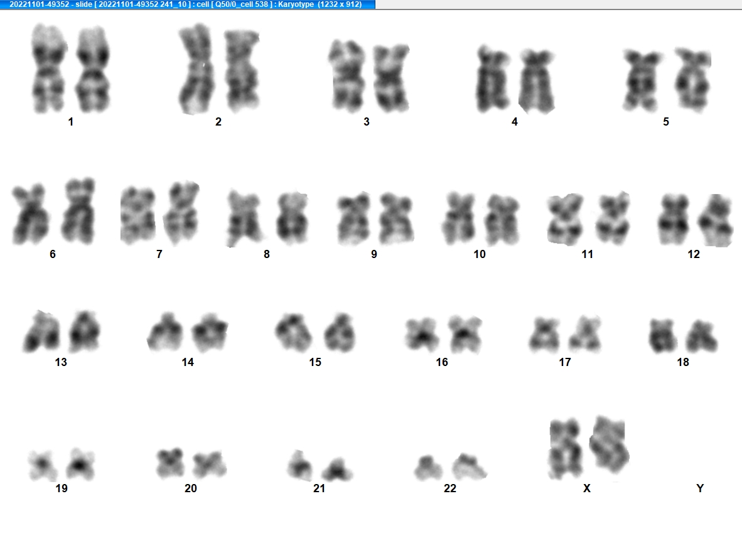Screen dimensions: 742x560
Task: Select left chromosome 17 image
Action: click(545, 335)
